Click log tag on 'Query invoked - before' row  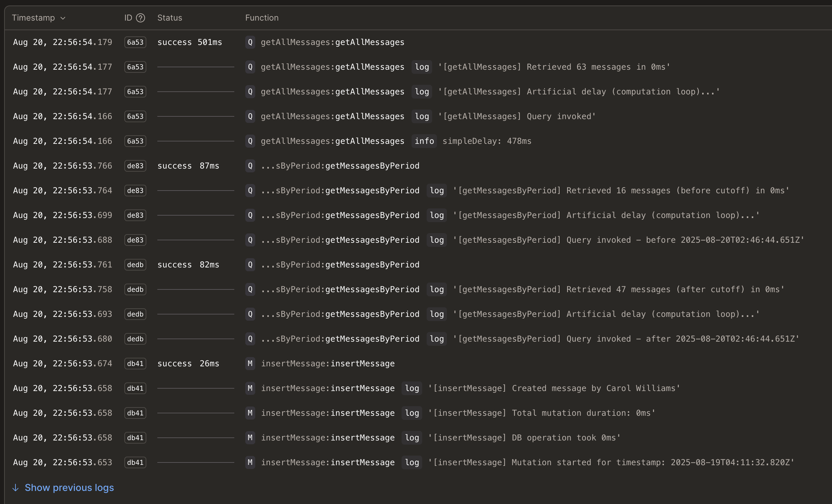[437, 240]
